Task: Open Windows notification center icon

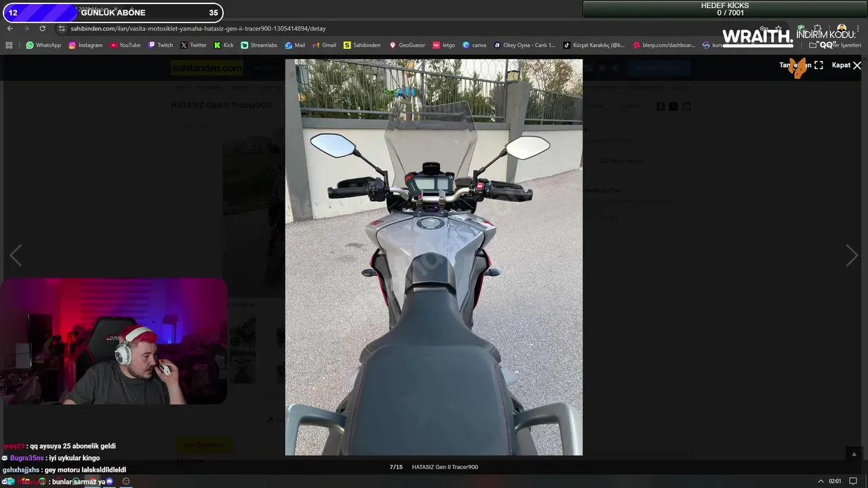Action: 853,481
